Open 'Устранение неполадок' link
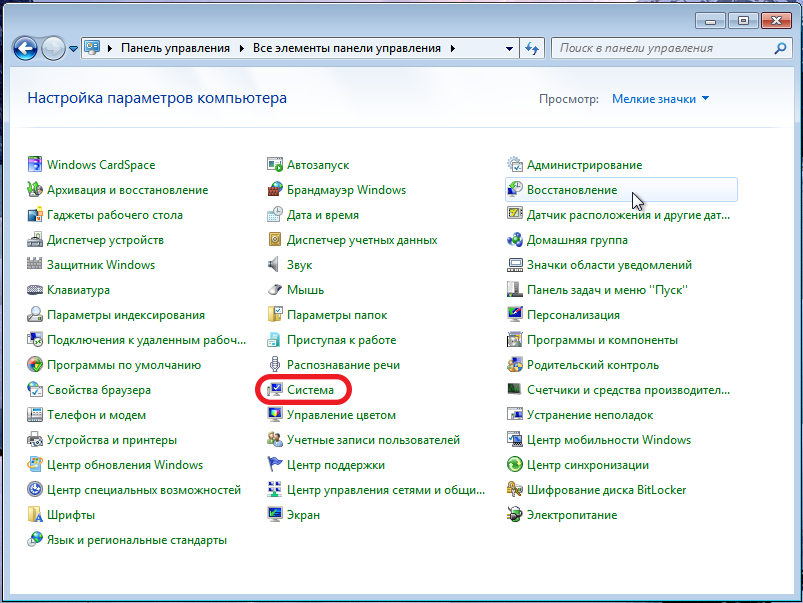The image size is (803, 603). click(x=590, y=415)
